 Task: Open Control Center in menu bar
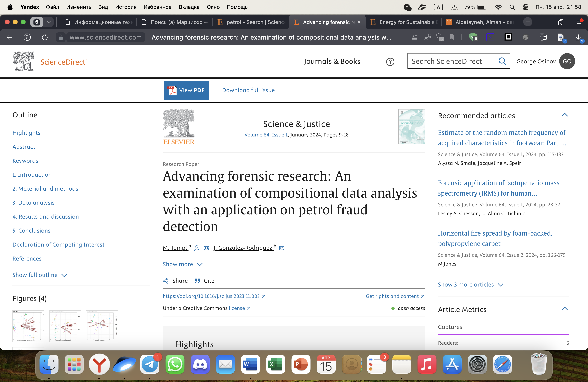[525, 7]
